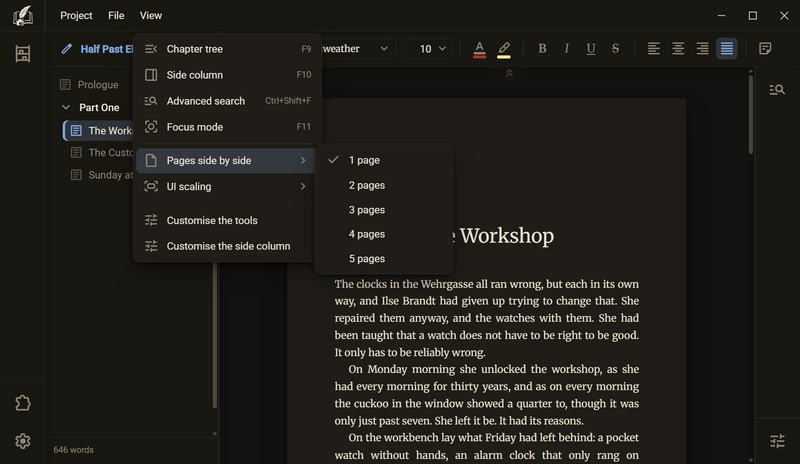The width and height of the screenshot is (800, 464).
Task: Click the quill and book app logo
Action: coord(22,16)
